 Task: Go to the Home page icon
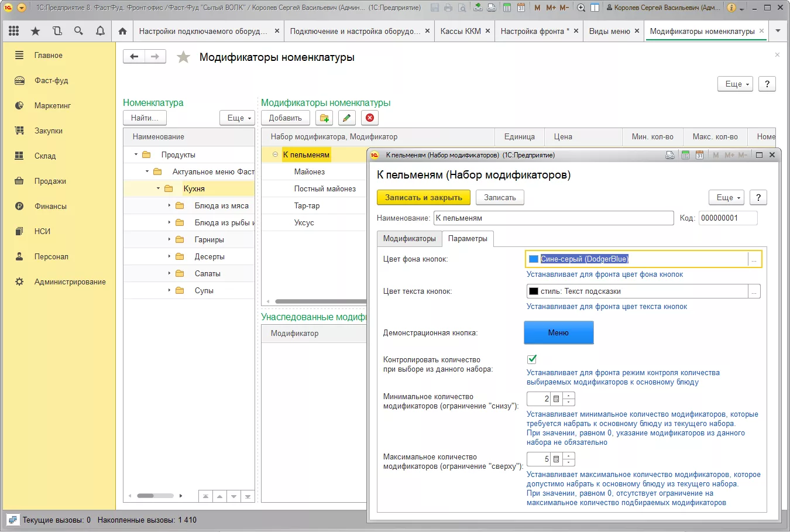click(122, 31)
